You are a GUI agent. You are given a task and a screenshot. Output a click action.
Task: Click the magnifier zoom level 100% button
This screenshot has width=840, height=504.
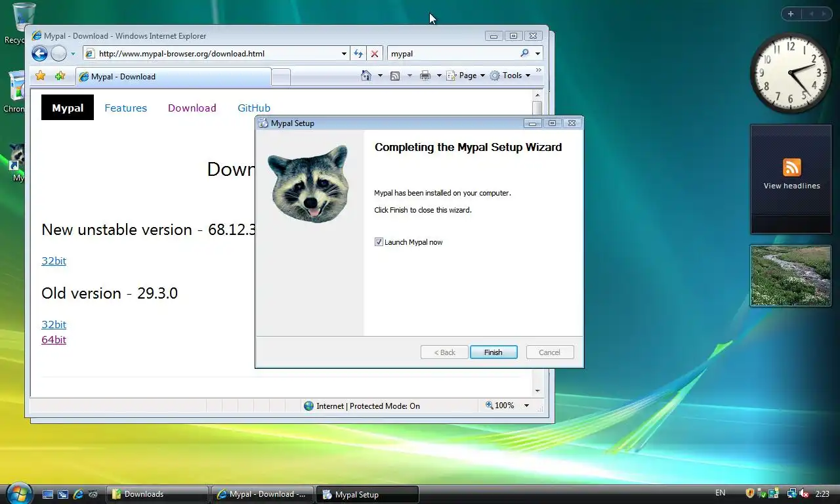click(x=500, y=406)
